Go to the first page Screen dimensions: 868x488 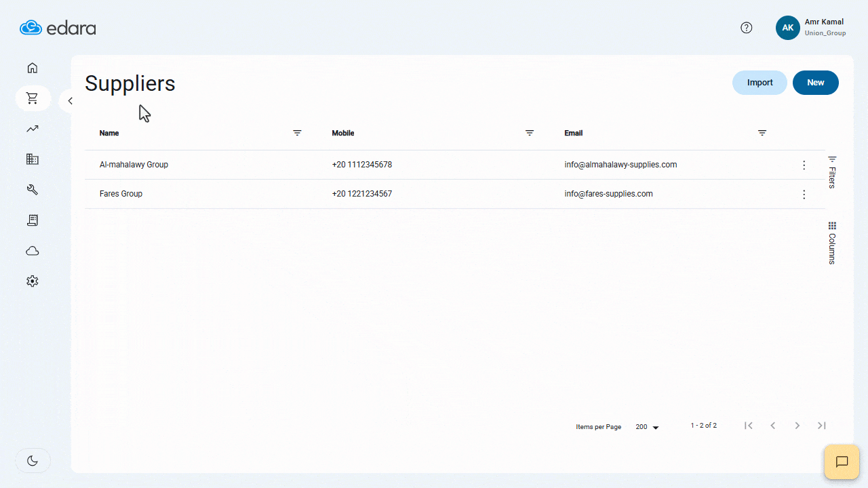point(749,426)
